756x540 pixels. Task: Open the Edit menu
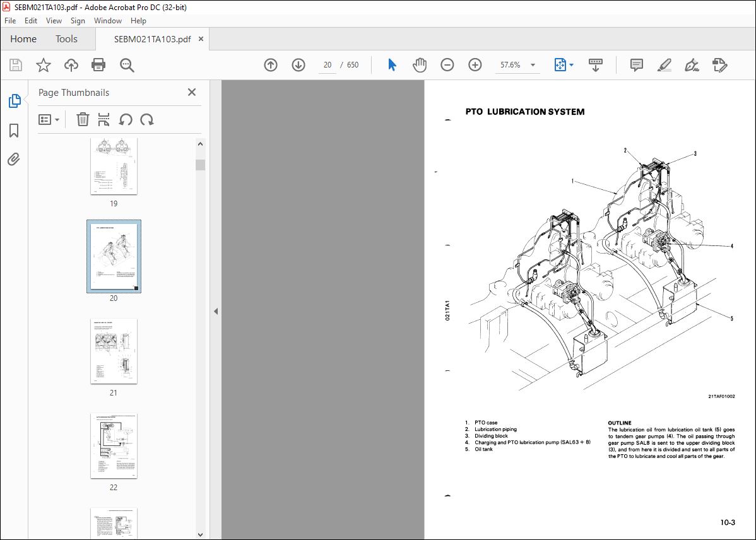31,21
